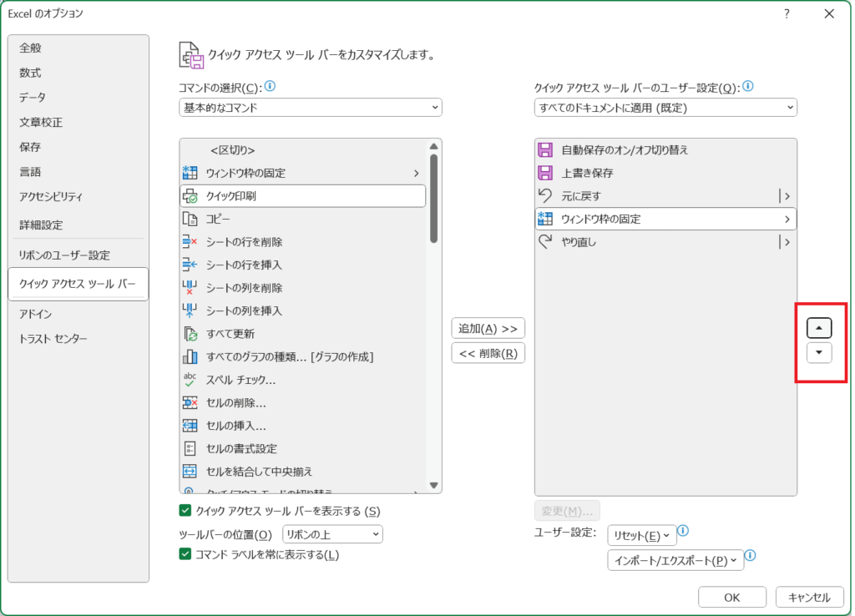Click the セルの削除 icon
The height and width of the screenshot is (616, 855).
pyautogui.click(x=190, y=402)
